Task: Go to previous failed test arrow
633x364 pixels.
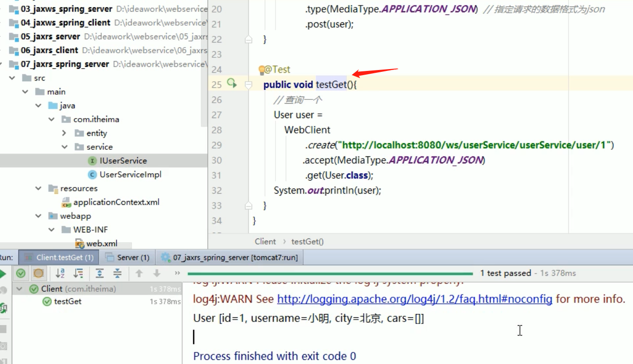Action: [139, 273]
